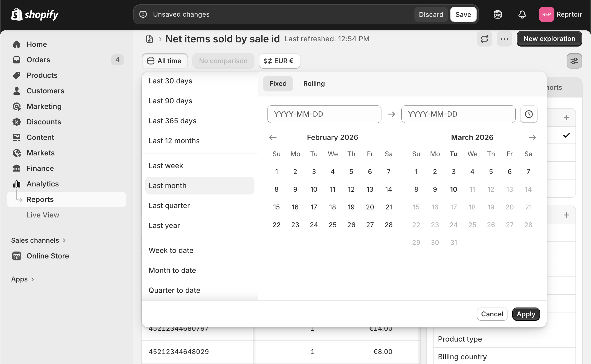This screenshot has width=591, height=364.
Task: Switch to the Fixed date mode
Action: click(x=278, y=84)
